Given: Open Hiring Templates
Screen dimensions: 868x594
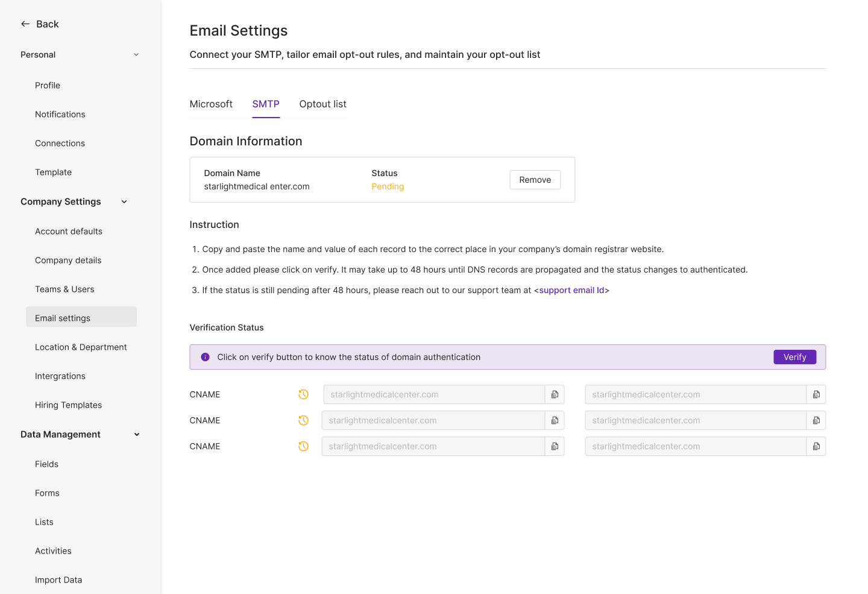Looking at the screenshot, I should pyautogui.click(x=68, y=405).
